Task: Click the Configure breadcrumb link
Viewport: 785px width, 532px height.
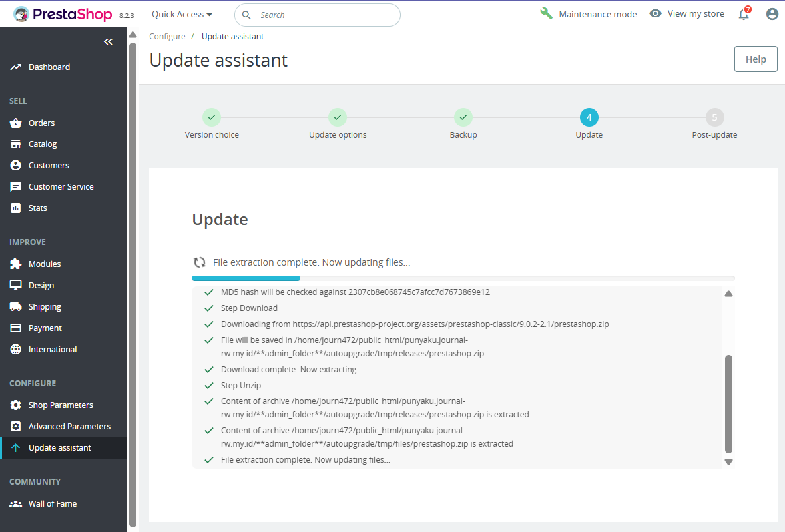Action: click(x=167, y=37)
